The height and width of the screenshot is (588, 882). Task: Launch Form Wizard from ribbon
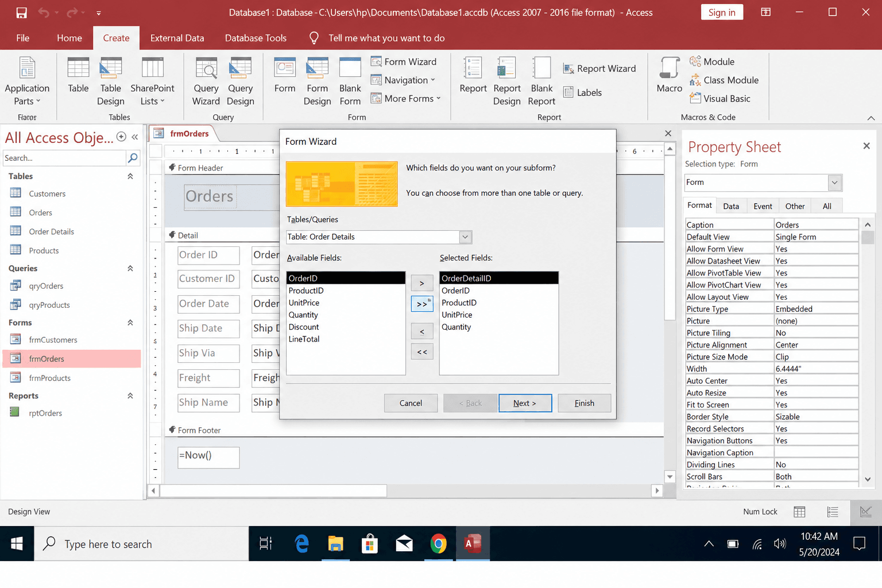pyautogui.click(x=404, y=61)
